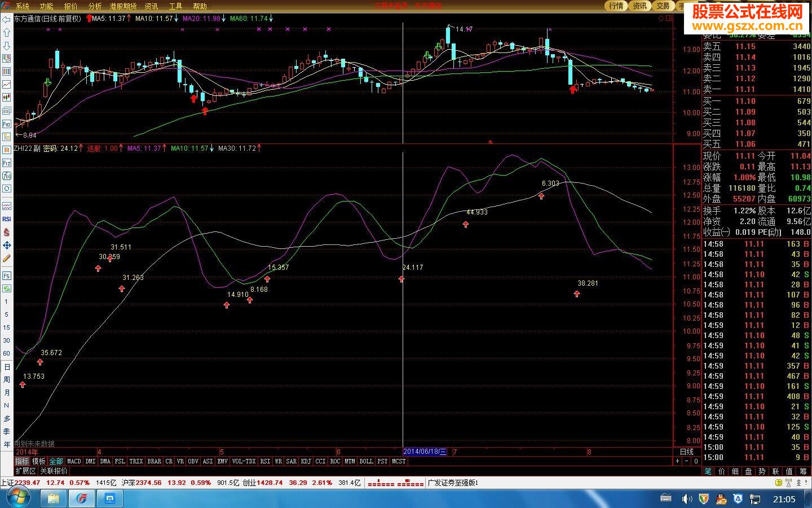Open the line chart icon in the sidebar
Screen dimensions: 812x508
(7, 84)
